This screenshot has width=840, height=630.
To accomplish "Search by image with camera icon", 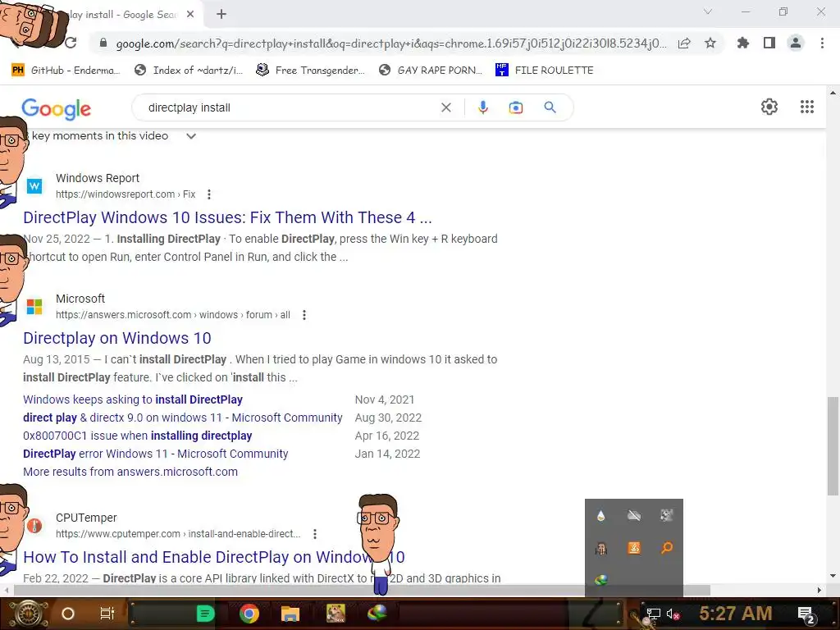I will 515,107.
